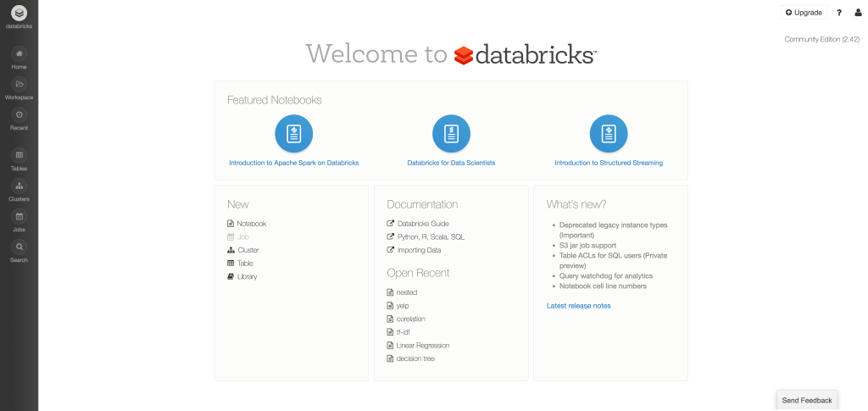The image size is (868, 411).
Task: Create a new Library
Action: click(x=242, y=276)
